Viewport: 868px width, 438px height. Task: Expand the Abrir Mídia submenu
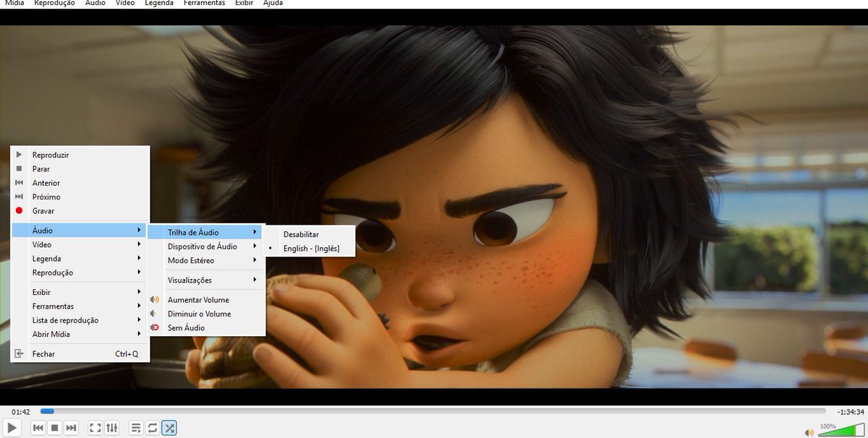pyautogui.click(x=80, y=334)
